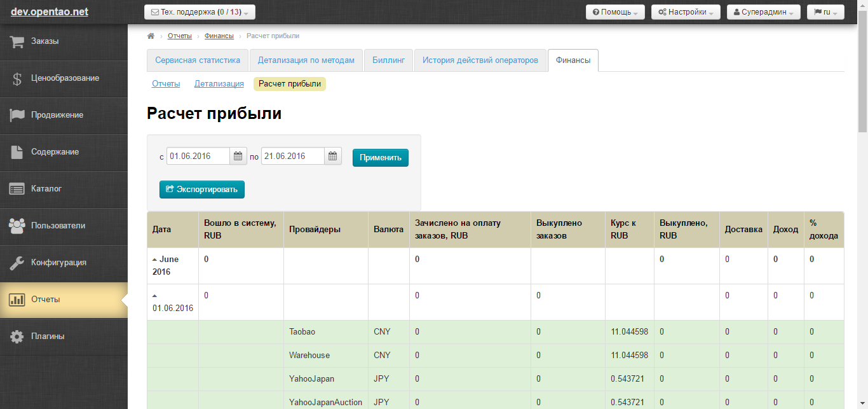Image resolution: width=868 pixels, height=409 pixels.
Task: Switch to Детализация по методам tab
Action: pos(306,60)
